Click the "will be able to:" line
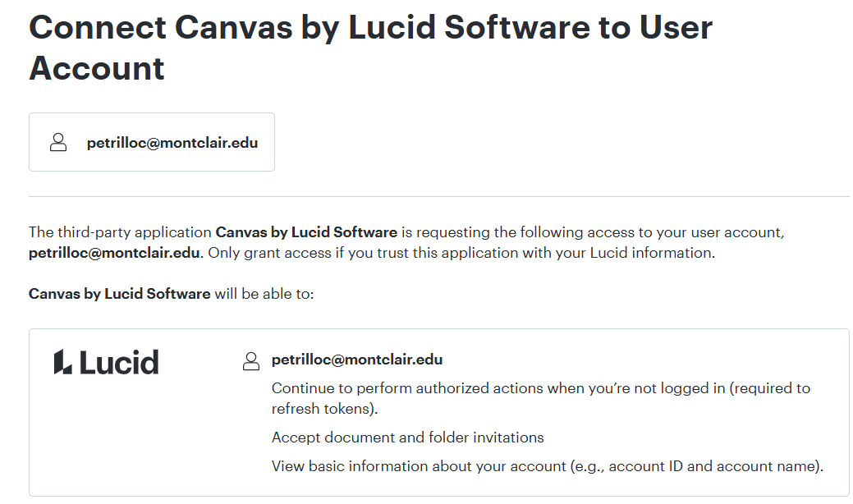This screenshot has height=504, width=853. [x=264, y=293]
